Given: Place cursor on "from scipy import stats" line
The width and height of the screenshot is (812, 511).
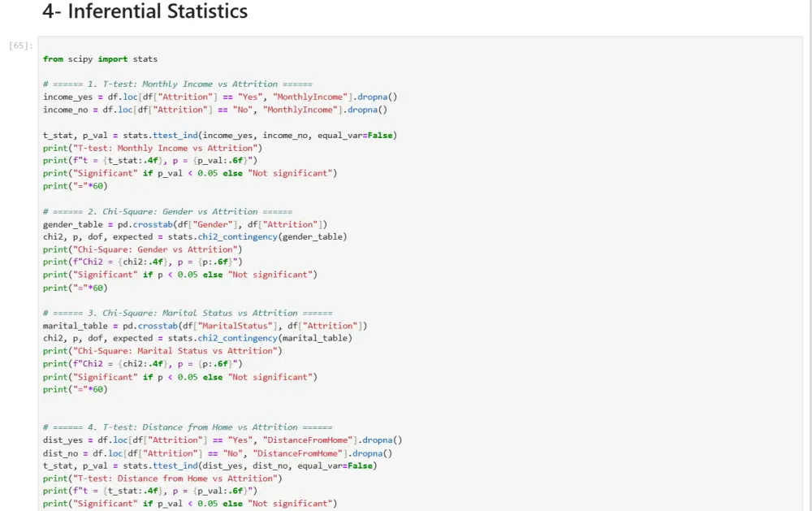Looking at the screenshot, I should (x=101, y=59).
